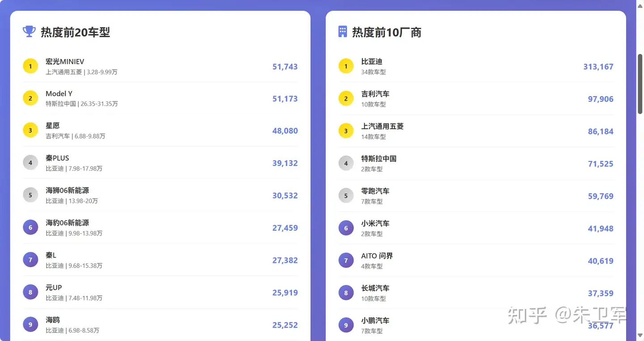Screen dimensions: 644x341
Task: Click the value 313,167
Action: click(x=598, y=67)
